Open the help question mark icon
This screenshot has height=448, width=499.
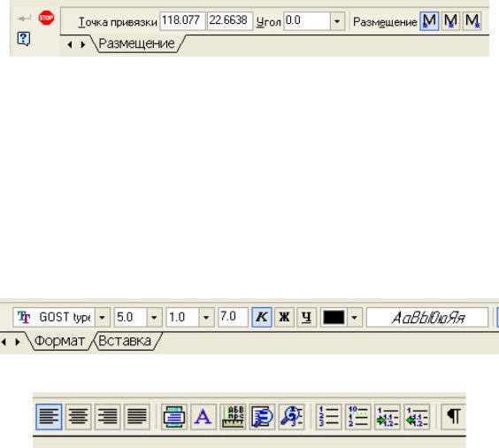(x=24, y=39)
